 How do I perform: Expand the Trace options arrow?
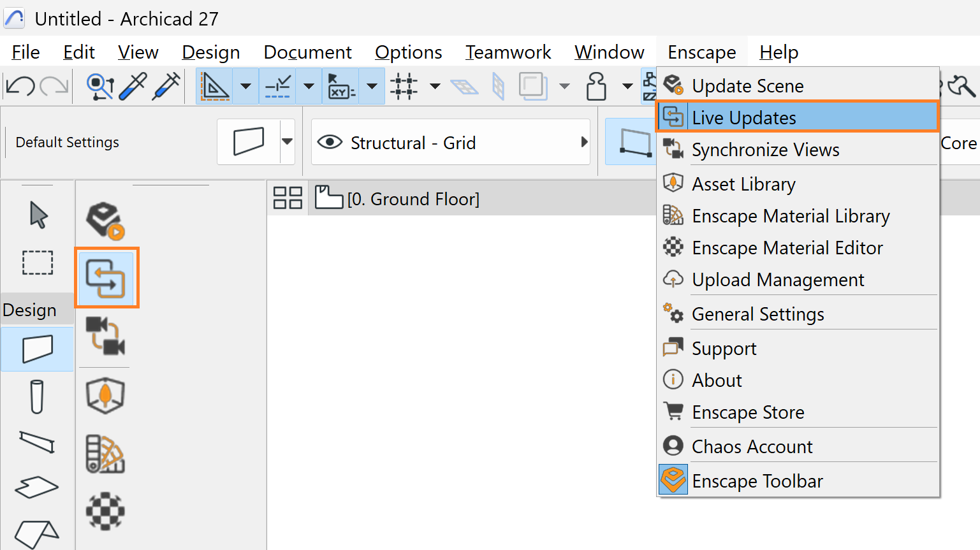564,86
